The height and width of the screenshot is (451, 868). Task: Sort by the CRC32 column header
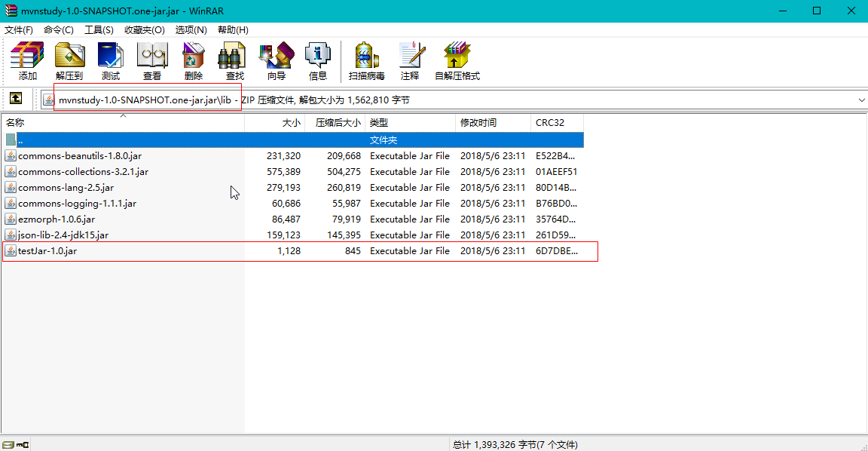pos(557,122)
